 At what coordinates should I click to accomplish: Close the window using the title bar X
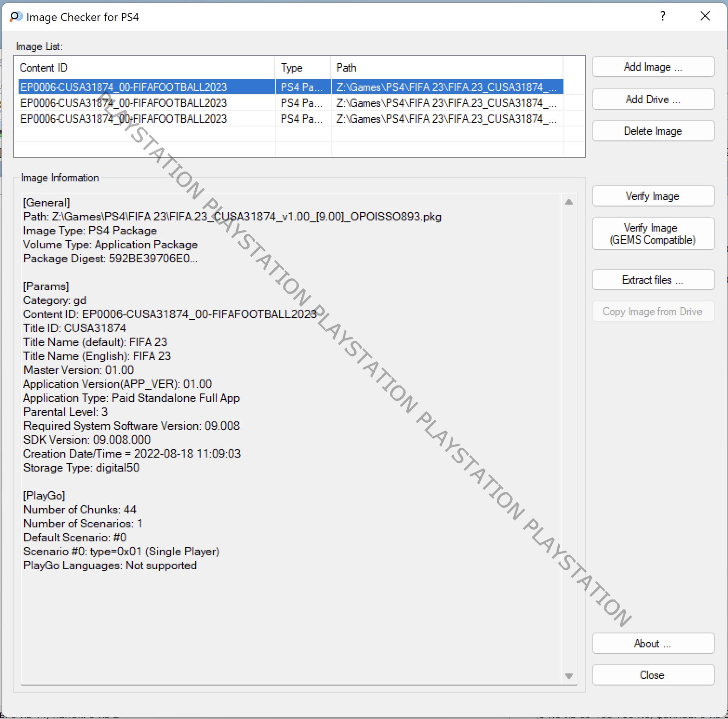[705, 16]
